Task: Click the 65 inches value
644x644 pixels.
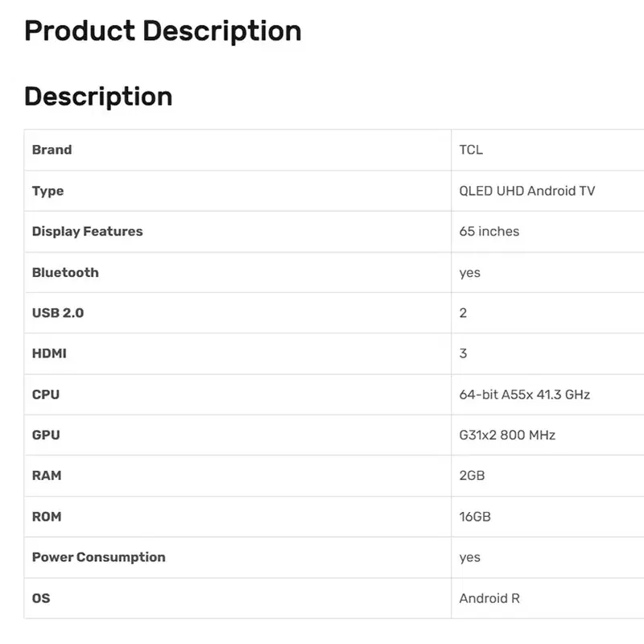Action: coord(489,232)
